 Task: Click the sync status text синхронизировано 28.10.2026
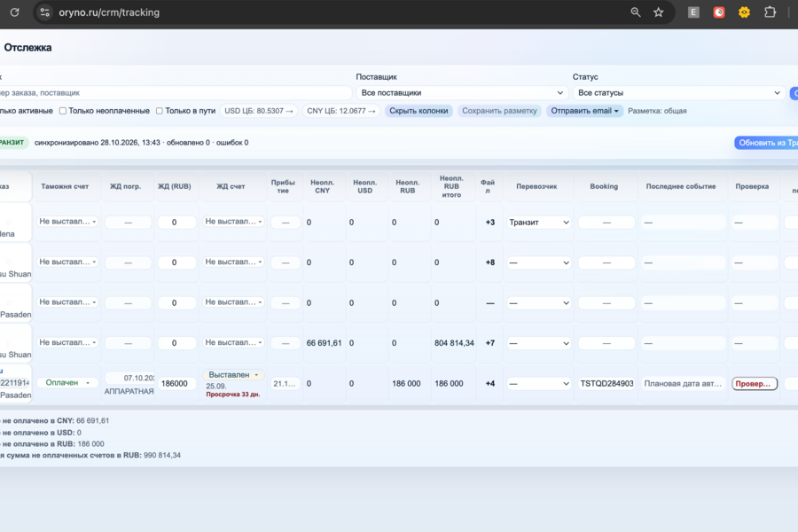coord(141,143)
